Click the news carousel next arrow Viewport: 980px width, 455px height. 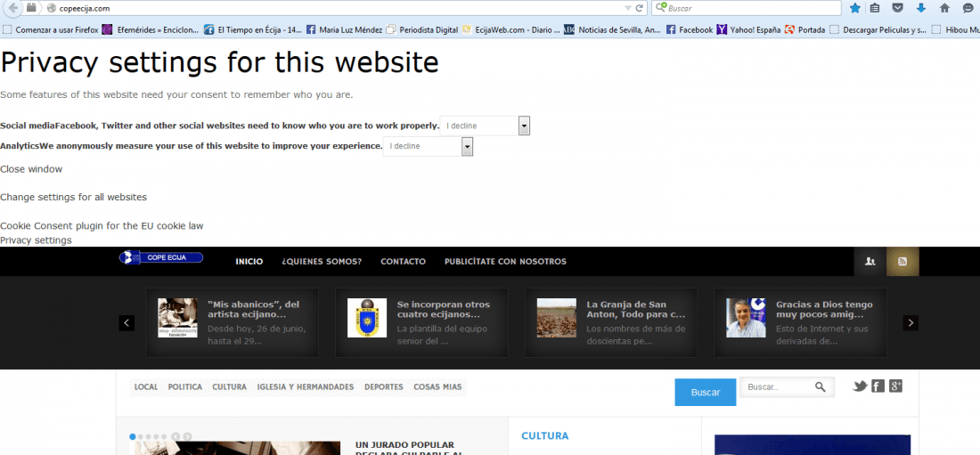[x=911, y=323]
